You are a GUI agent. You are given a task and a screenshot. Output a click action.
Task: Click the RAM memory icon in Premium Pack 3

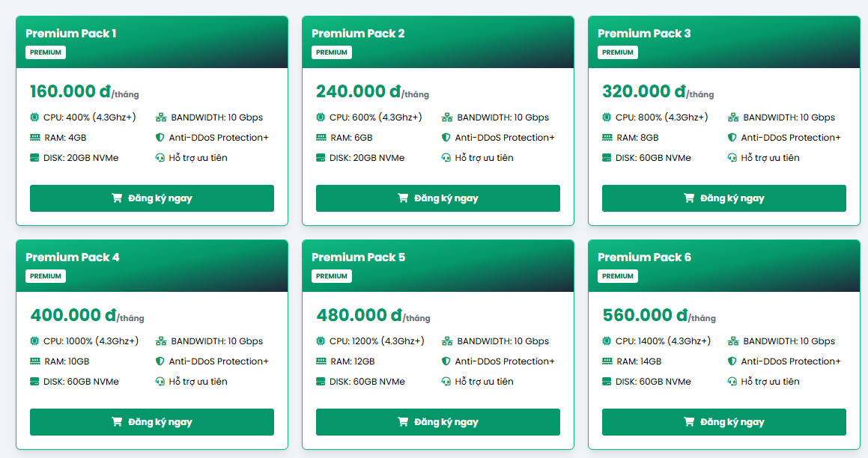607,138
